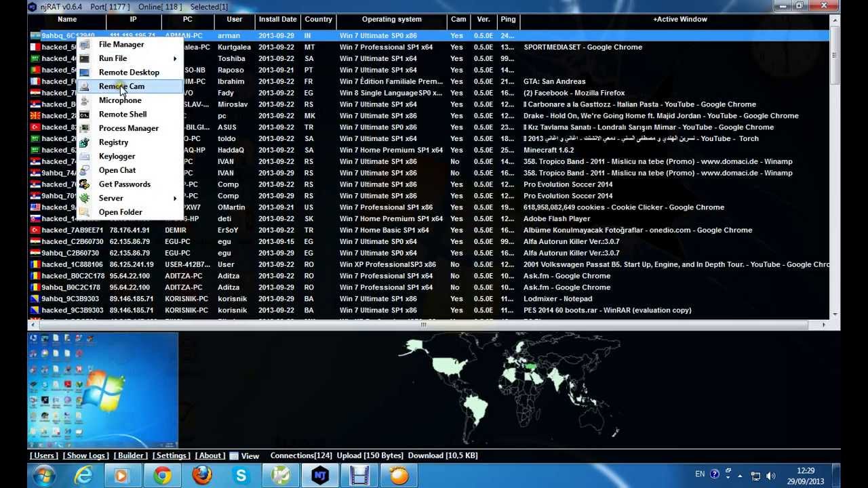This screenshot has width=868, height=488.
Task: Open Internet Explorer from the taskbar
Action: coord(83,475)
